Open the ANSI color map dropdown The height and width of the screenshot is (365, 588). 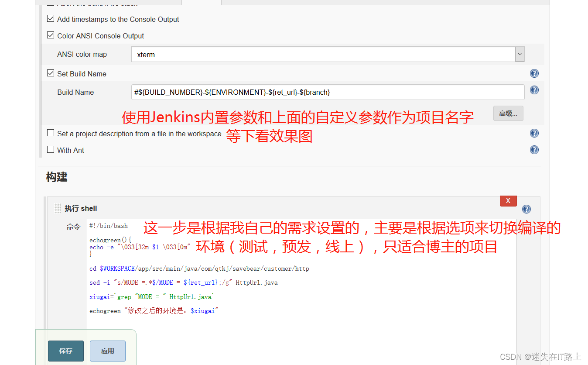tap(520, 54)
